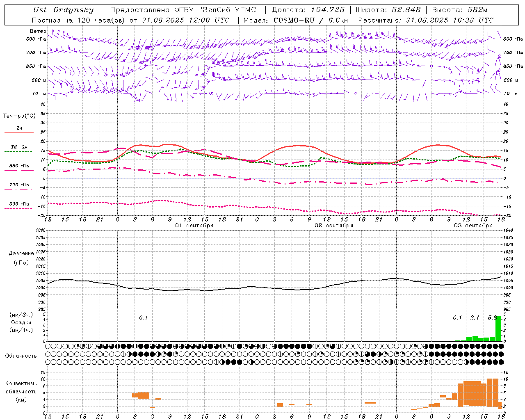Click the forecast line Прогноз на 120 часа(ов)
525x420 pixels.
click(x=78, y=20)
